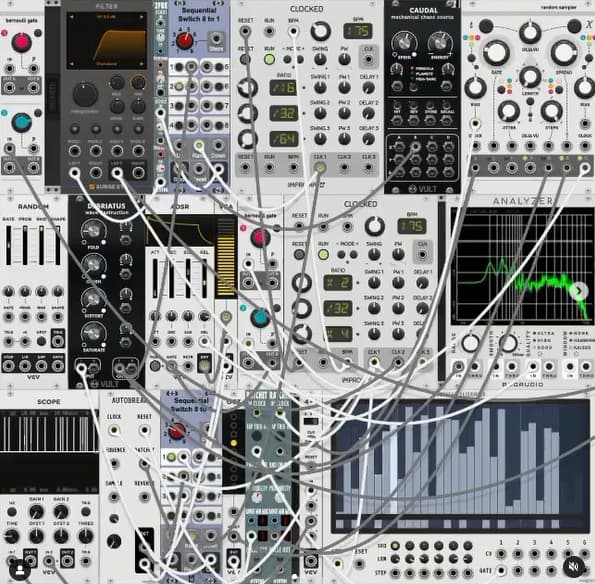Viewport: 595px width, 584px height.
Task: Click the RESET button on top CLOCKED
Action: click(245, 60)
